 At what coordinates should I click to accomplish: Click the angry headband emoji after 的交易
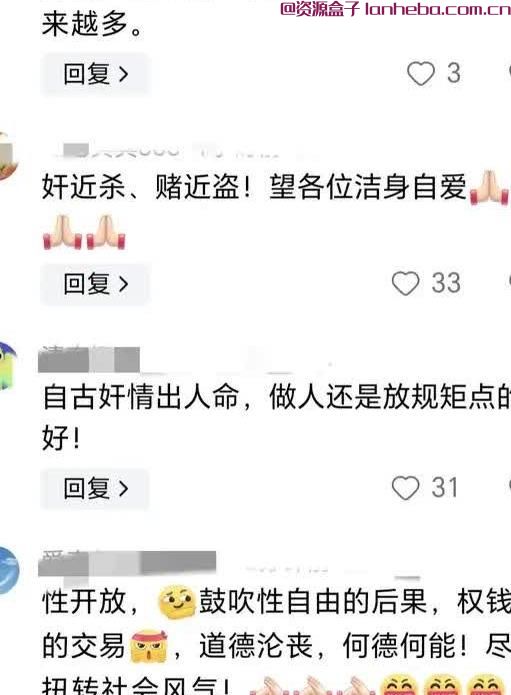click(x=149, y=646)
